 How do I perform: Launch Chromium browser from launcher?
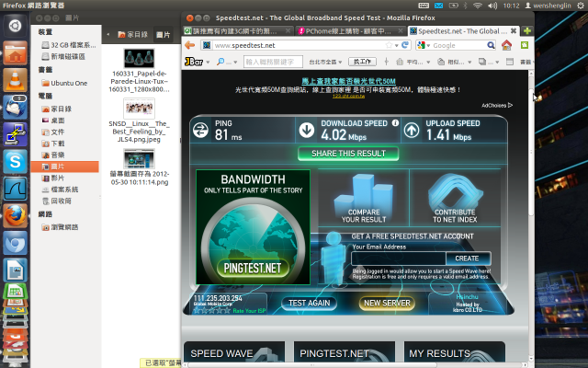pos(15,243)
